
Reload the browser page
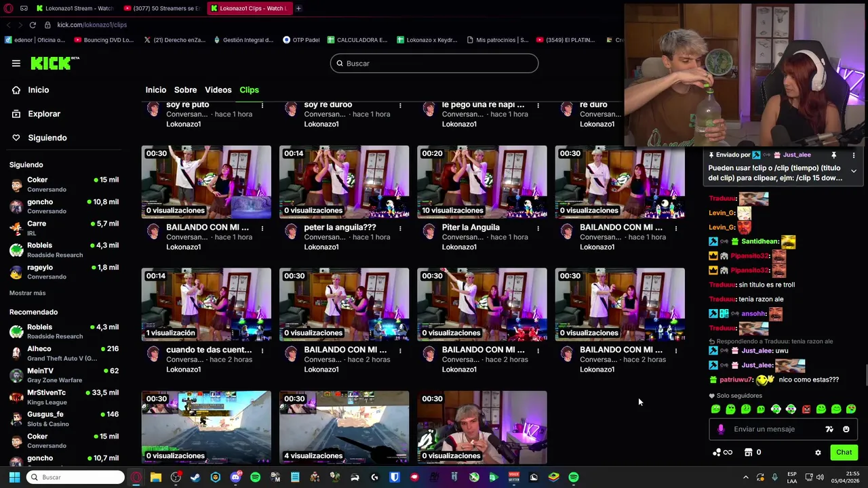[32, 25]
